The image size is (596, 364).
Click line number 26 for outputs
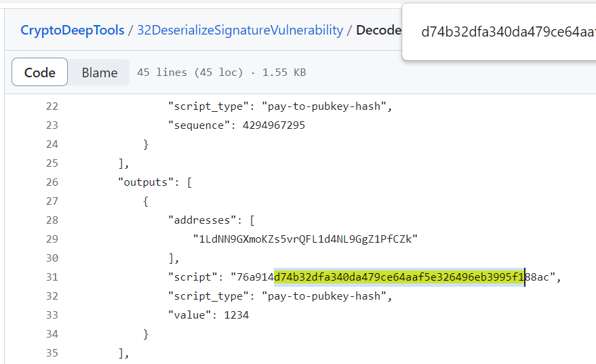52,182
